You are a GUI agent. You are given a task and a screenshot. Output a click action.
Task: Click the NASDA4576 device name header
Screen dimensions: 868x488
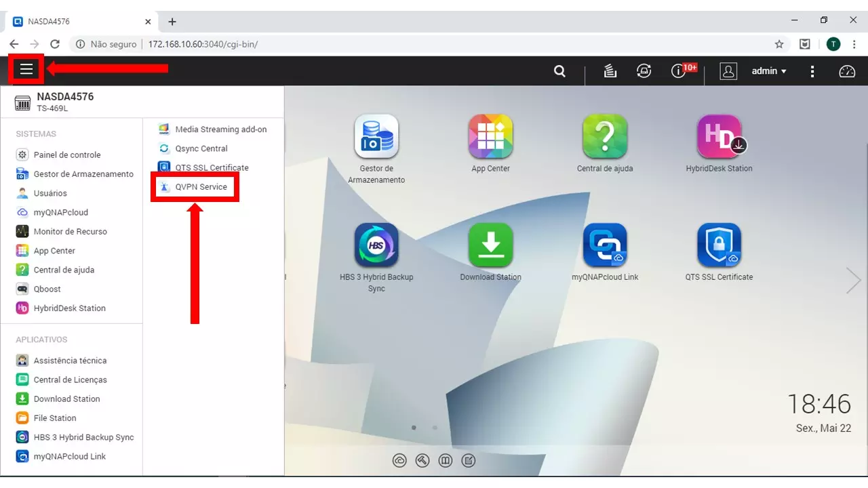pos(65,96)
